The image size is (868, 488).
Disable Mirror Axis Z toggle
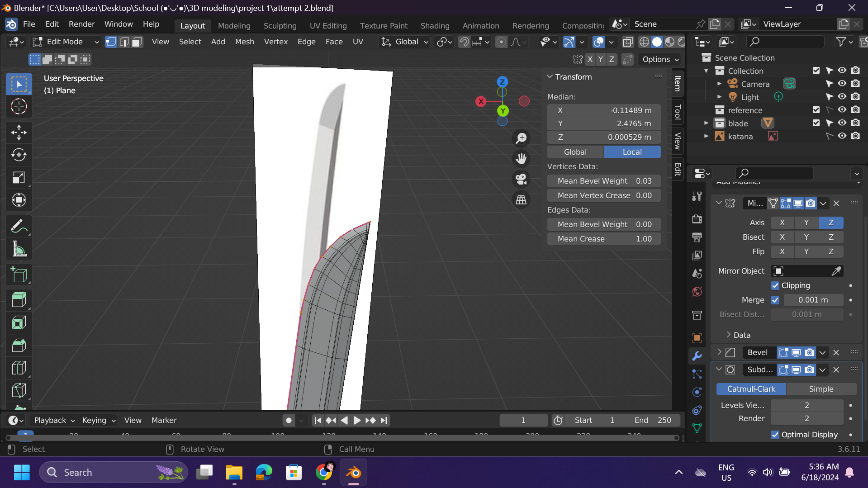tap(831, 223)
